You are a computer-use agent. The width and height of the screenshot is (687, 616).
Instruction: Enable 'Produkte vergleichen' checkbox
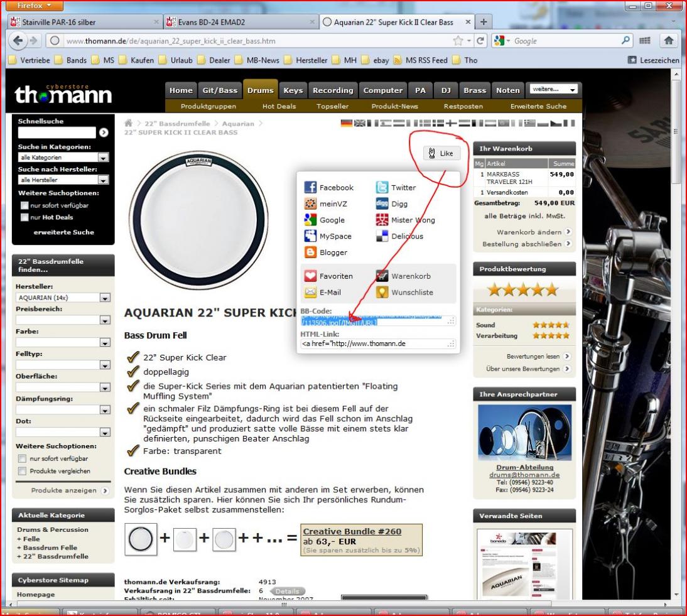[x=22, y=471]
